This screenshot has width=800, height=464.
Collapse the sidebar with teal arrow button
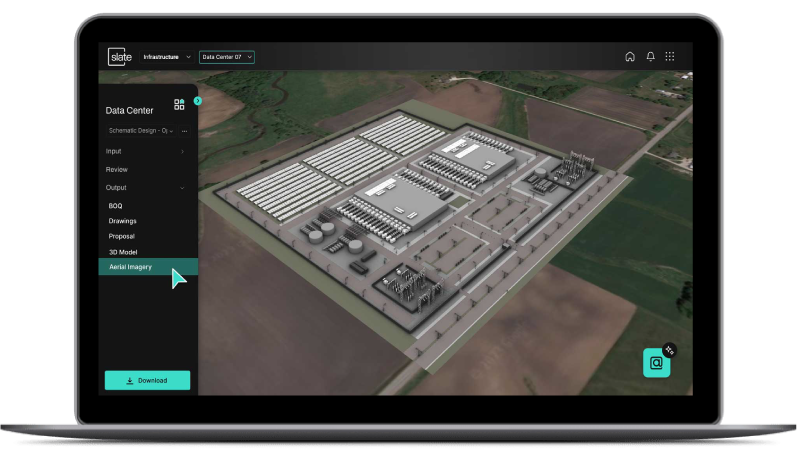point(198,101)
